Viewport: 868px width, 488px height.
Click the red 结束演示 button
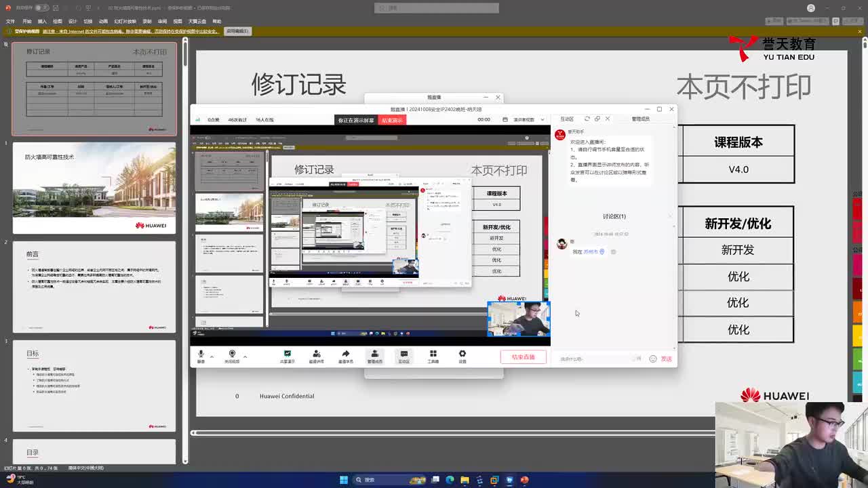pyautogui.click(x=392, y=120)
